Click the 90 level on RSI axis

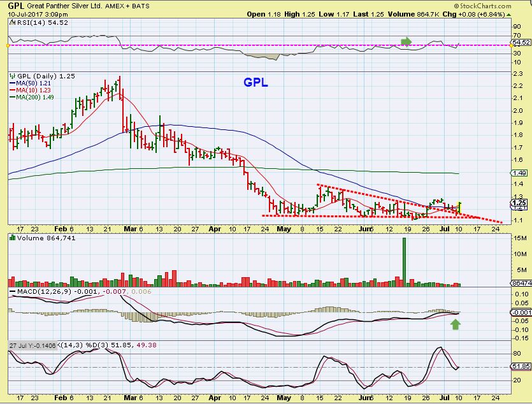pos(517,27)
